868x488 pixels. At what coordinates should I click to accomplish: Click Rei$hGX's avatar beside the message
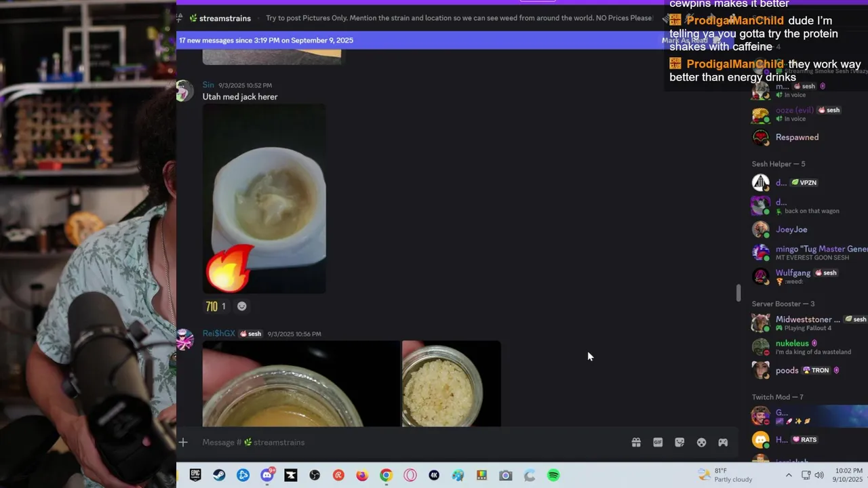click(184, 340)
